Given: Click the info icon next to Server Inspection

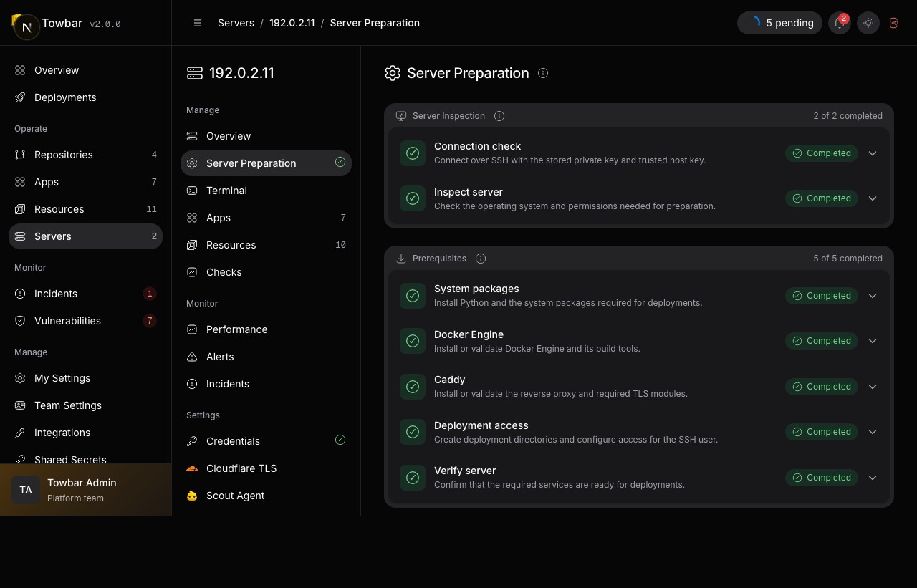Looking at the screenshot, I should [499, 116].
